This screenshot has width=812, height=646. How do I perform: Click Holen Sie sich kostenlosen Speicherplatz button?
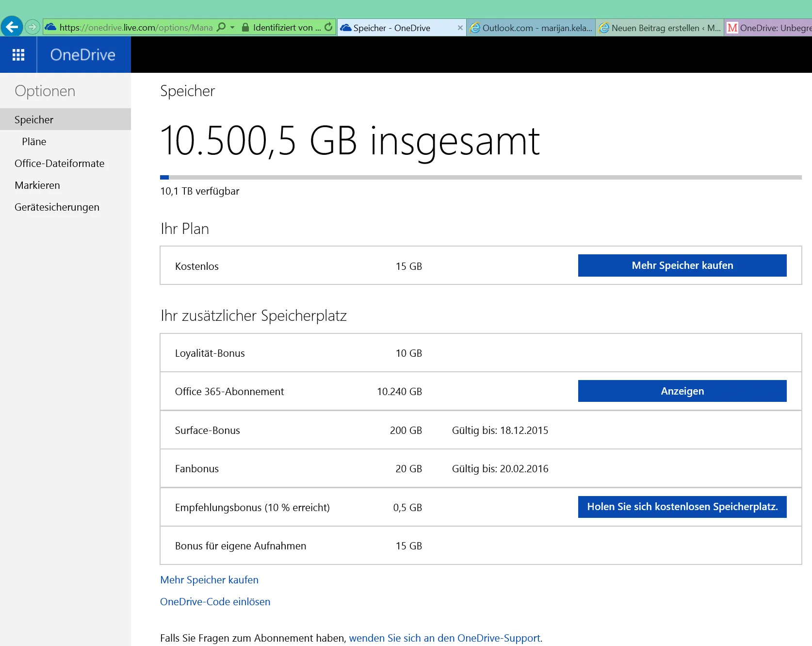[x=682, y=507]
